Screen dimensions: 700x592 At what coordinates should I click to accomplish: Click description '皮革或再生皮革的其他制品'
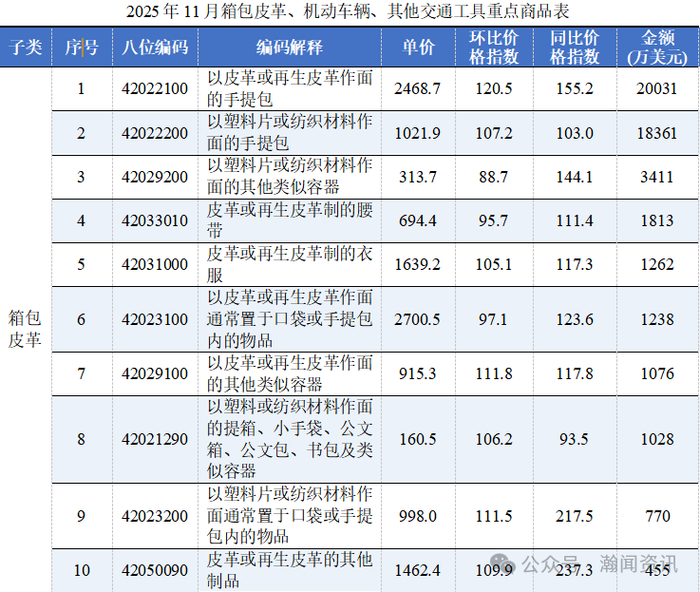tap(290, 570)
